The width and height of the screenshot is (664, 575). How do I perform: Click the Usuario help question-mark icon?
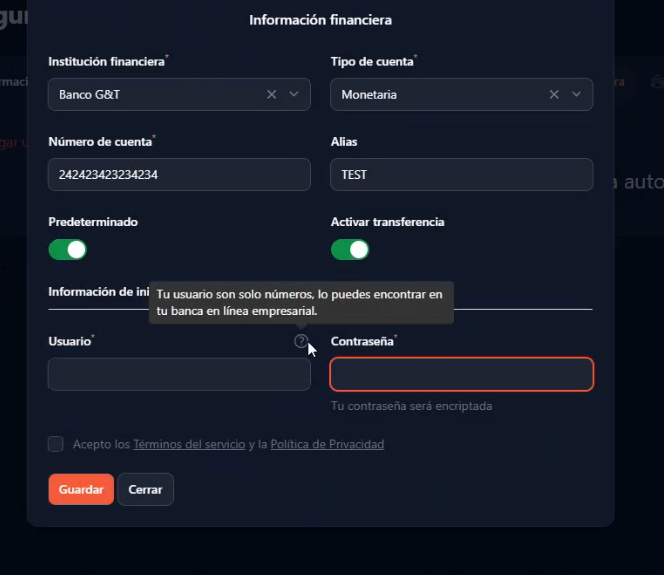point(301,341)
